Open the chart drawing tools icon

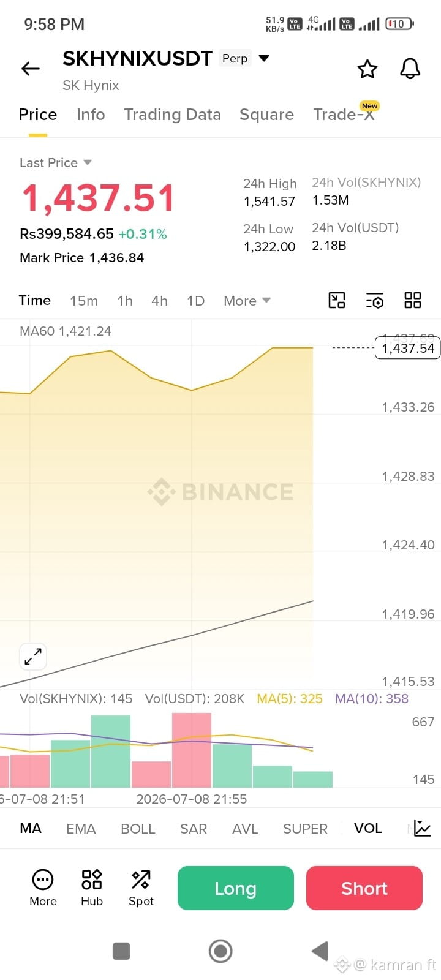pos(337,300)
